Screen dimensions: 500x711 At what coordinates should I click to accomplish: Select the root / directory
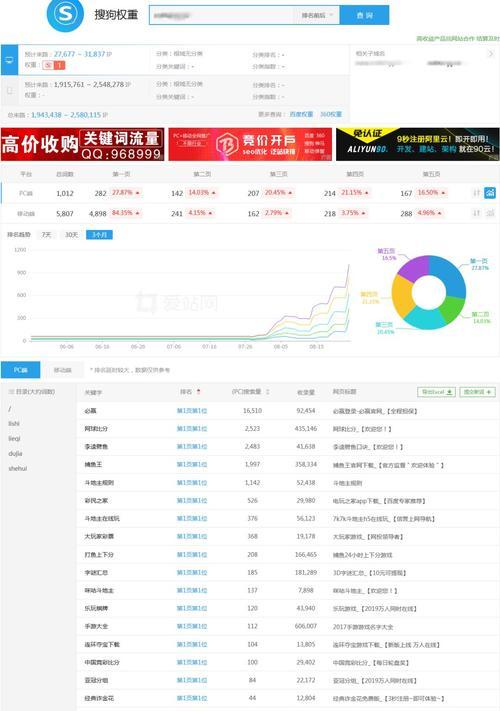click(10, 409)
